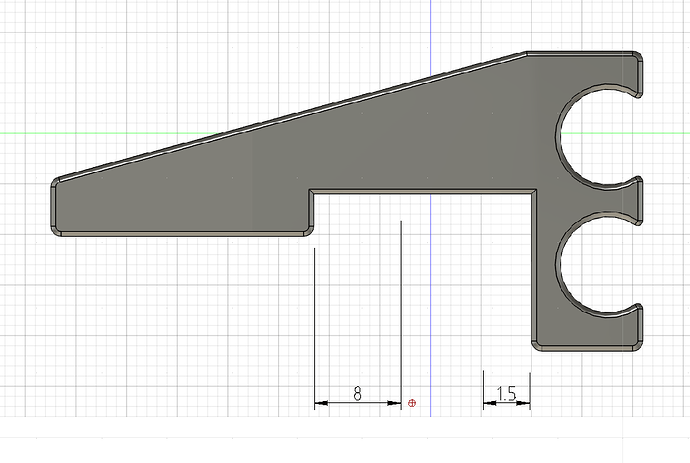This screenshot has height=463, width=690.
Task: Click the left arrowhead of the 1.5 dimension
Action: 488,403
